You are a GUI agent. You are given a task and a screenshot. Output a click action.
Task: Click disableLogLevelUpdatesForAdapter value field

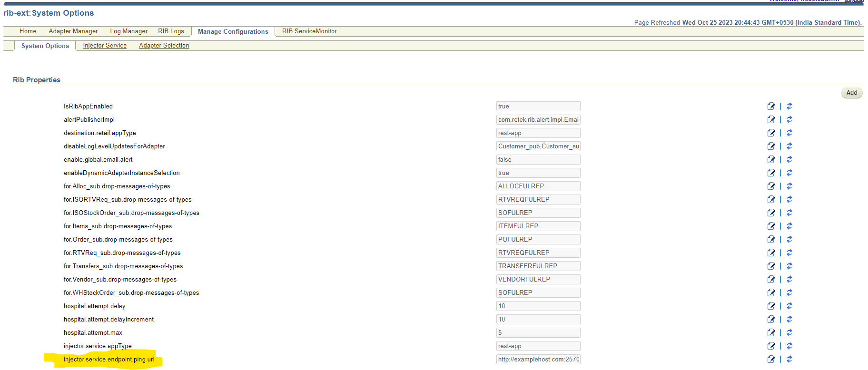[538, 146]
